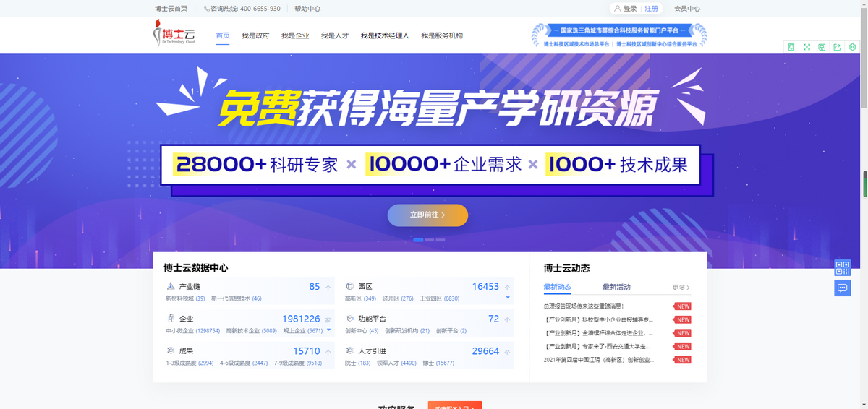Click 新一代信息技术 (46) link
The image size is (868, 409).
pos(237,298)
